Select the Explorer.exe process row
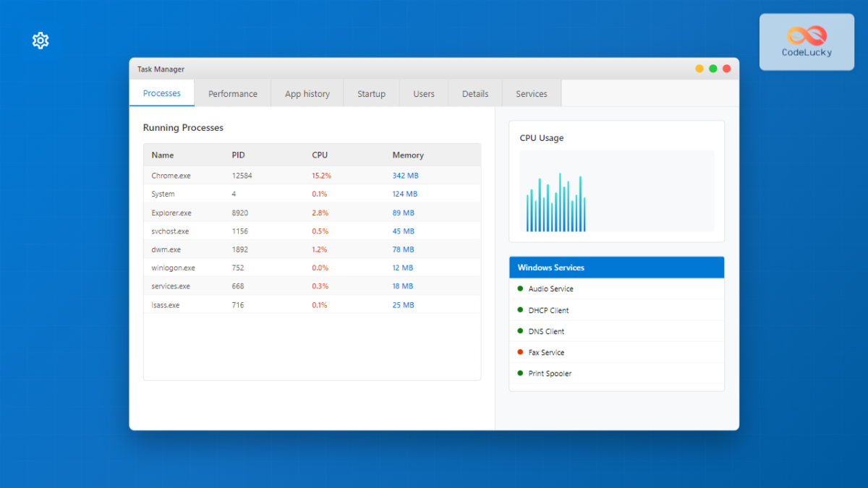The height and width of the screenshot is (488, 868). (312, 213)
